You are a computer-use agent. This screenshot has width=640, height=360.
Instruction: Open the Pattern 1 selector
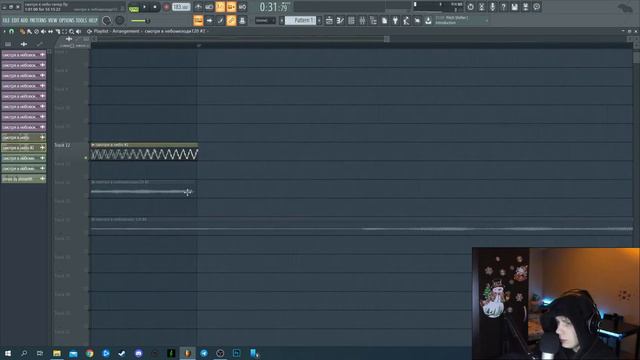click(x=300, y=20)
